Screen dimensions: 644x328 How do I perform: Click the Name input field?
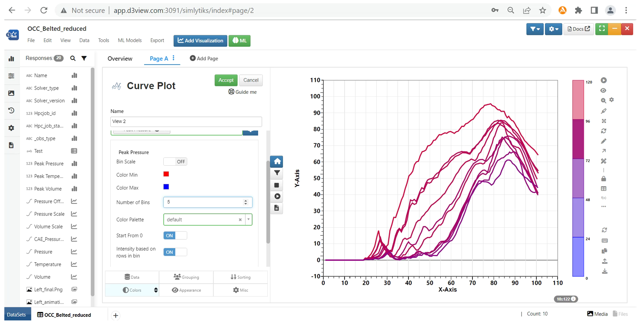(186, 121)
